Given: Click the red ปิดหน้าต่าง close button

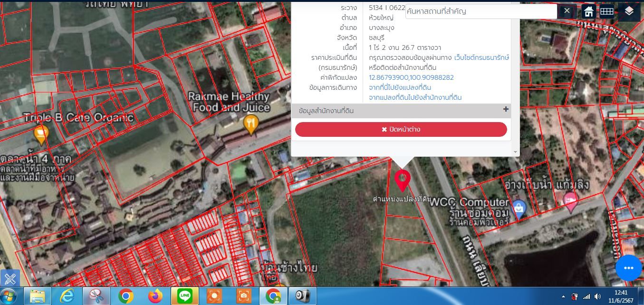Looking at the screenshot, I should click(x=401, y=129).
